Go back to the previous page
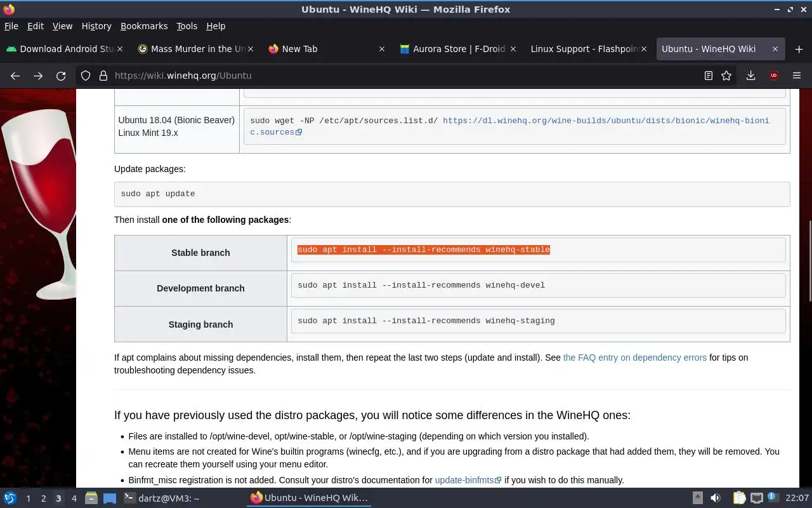 pos(15,76)
